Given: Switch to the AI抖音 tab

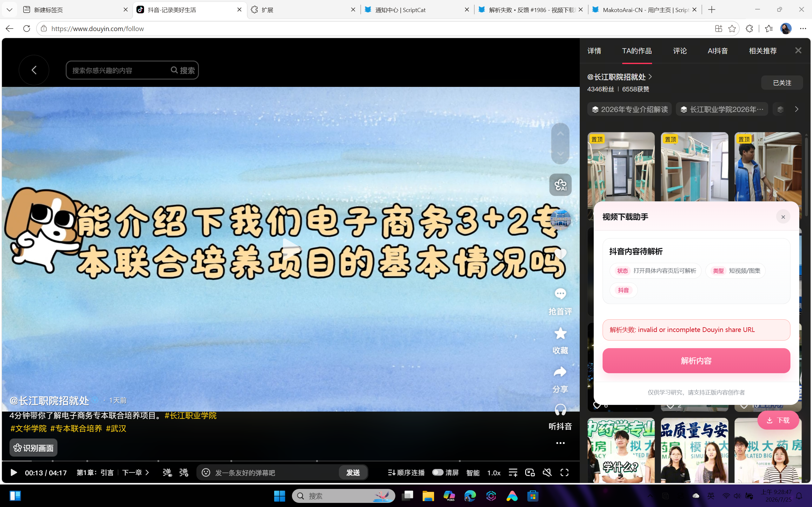Looking at the screenshot, I should 717,51.
